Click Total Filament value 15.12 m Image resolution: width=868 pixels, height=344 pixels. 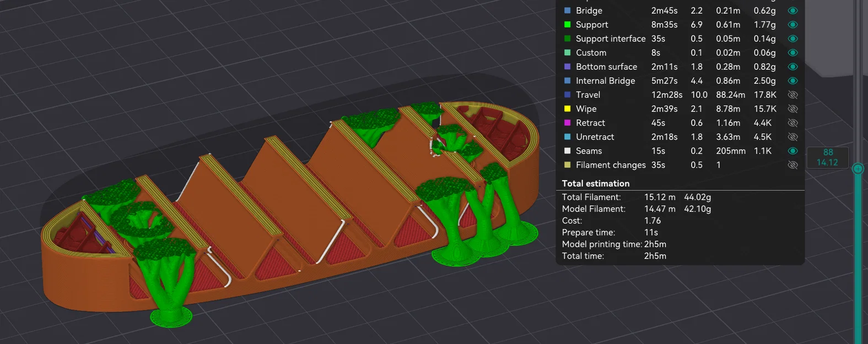coord(660,197)
